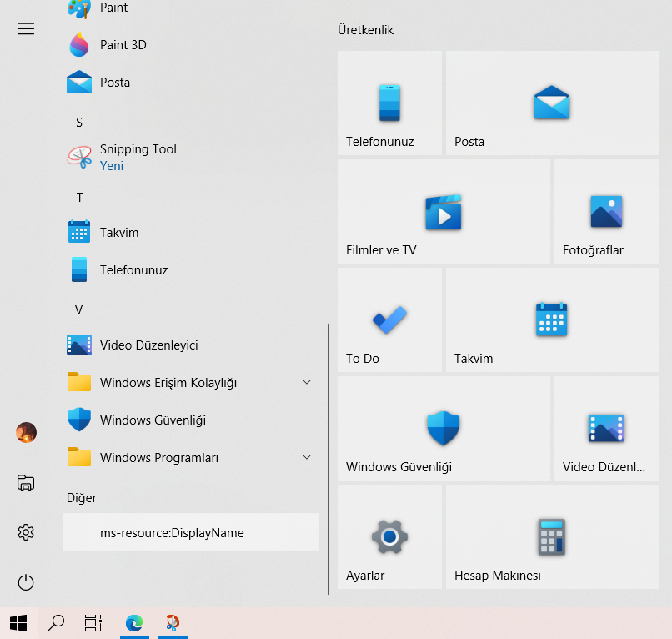Click the ms-resource:DisplayName entry
The image size is (672, 639).
pyautogui.click(x=191, y=531)
